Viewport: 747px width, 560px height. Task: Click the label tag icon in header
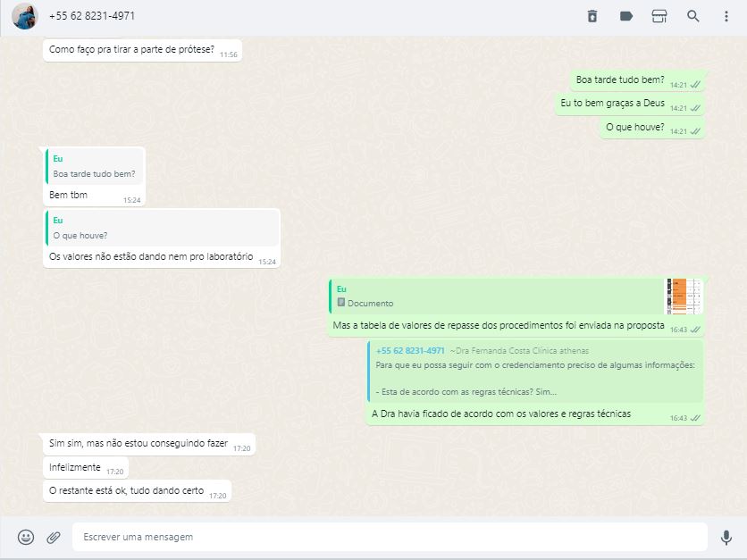(625, 16)
